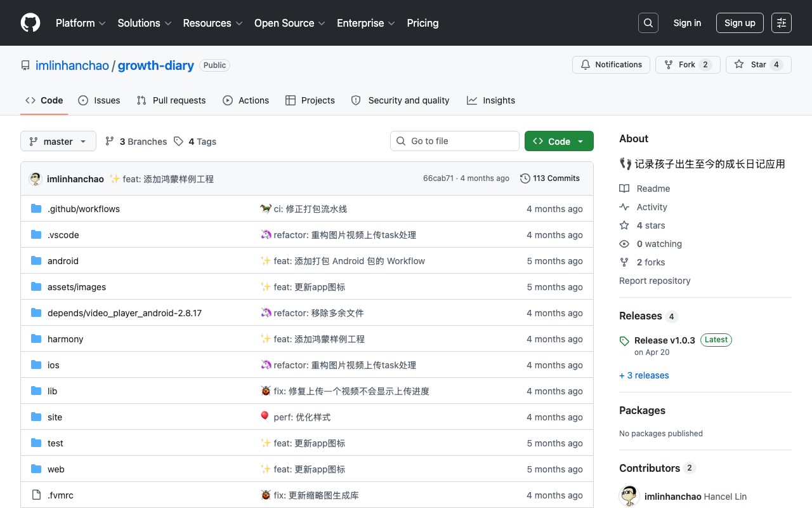The width and height of the screenshot is (812, 508).
Task: Open the .fvmrc file name
Action: coord(60,495)
